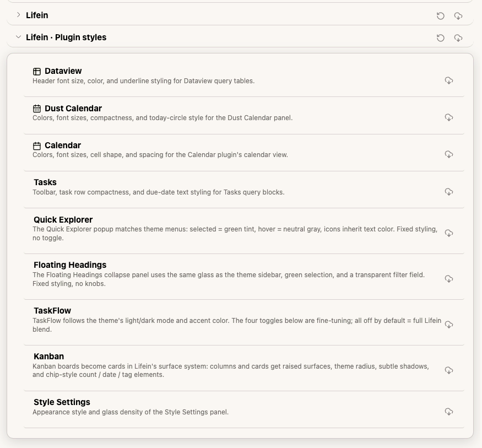Export the Kanban style settings
This screenshot has width=482, height=448.
449,370
